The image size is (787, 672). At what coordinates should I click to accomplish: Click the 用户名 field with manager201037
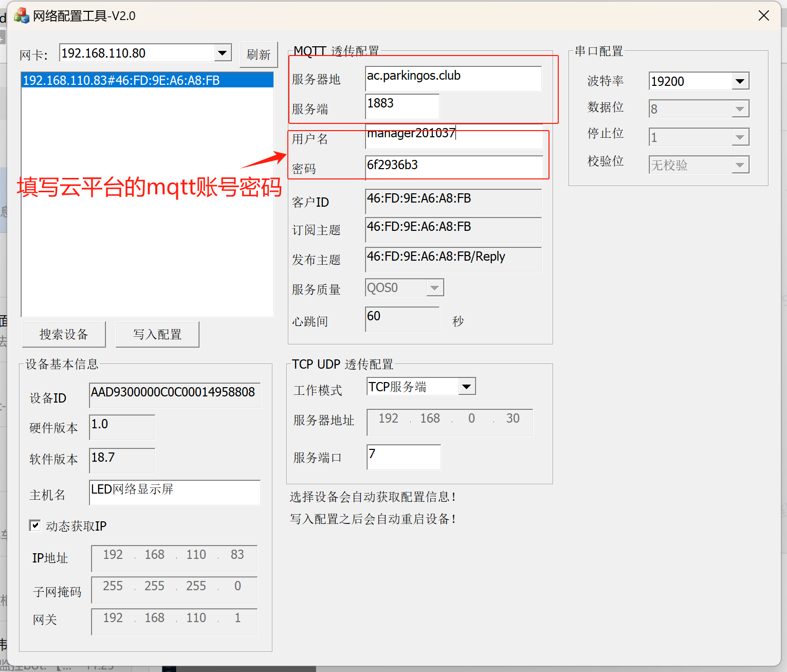tap(454, 136)
